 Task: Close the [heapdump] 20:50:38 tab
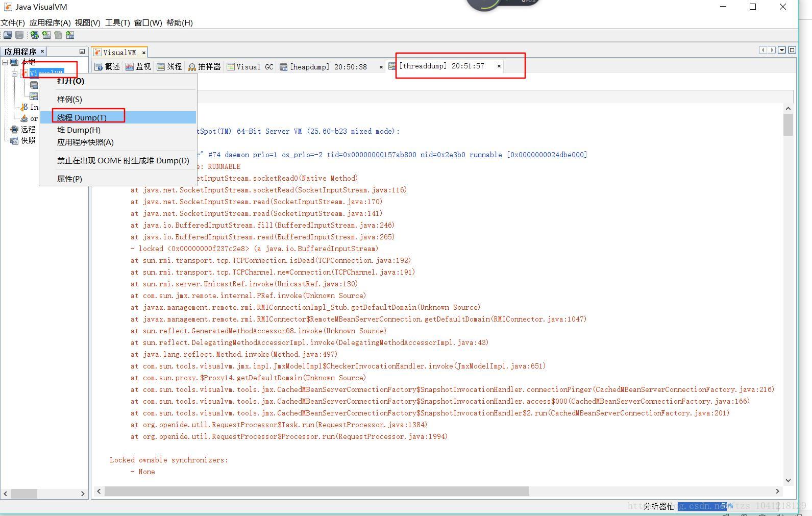pos(381,67)
